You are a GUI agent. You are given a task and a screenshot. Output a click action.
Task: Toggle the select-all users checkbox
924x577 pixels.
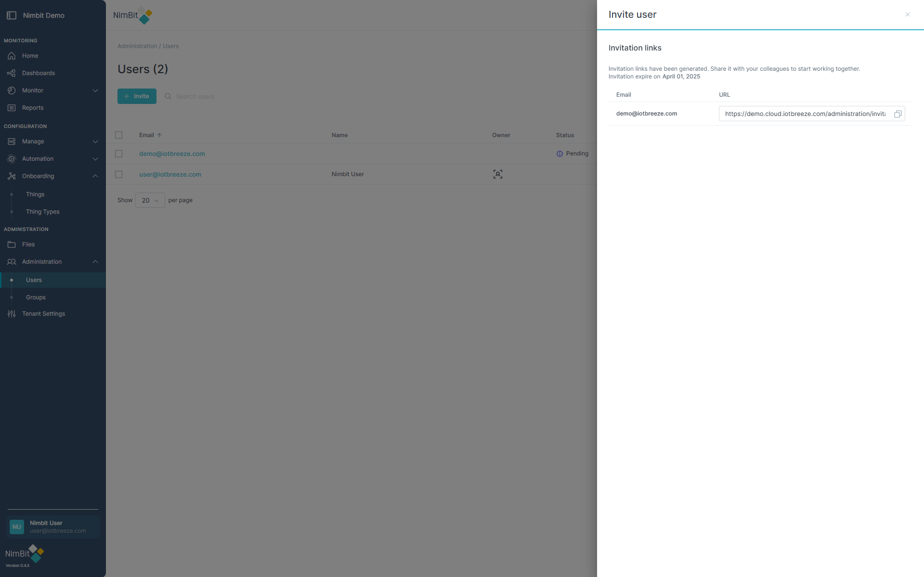[x=118, y=135]
